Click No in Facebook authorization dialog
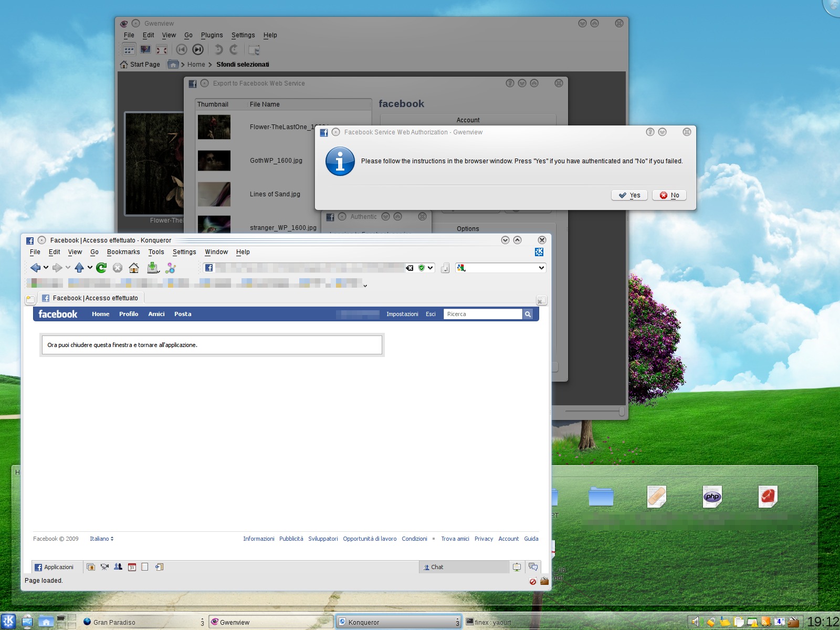This screenshot has height=630, width=840. pyautogui.click(x=669, y=195)
